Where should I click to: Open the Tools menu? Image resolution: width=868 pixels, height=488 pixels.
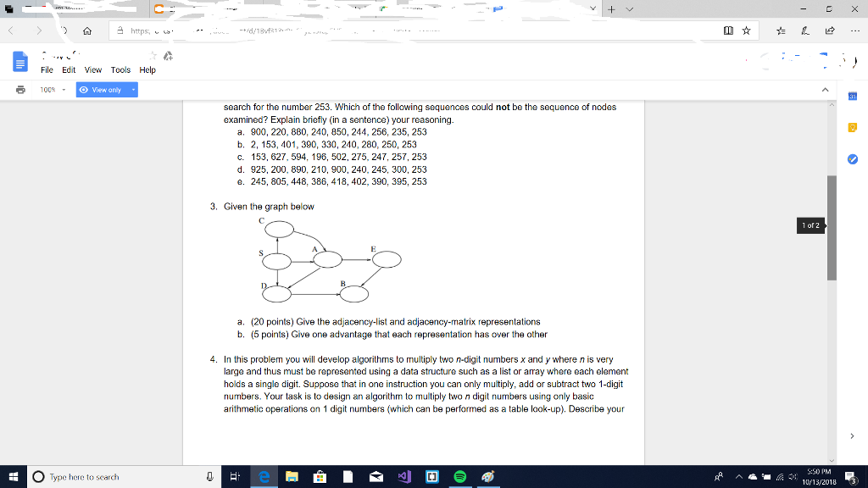120,69
